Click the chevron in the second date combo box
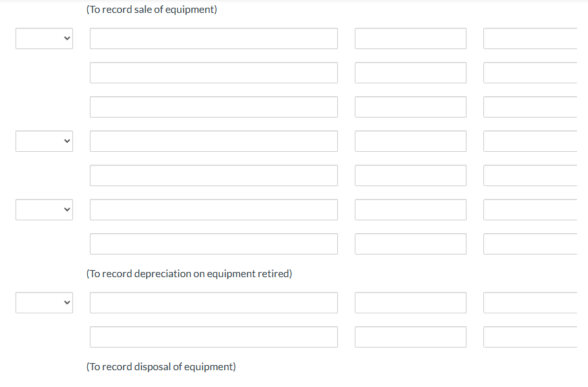 [x=67, y=141]
